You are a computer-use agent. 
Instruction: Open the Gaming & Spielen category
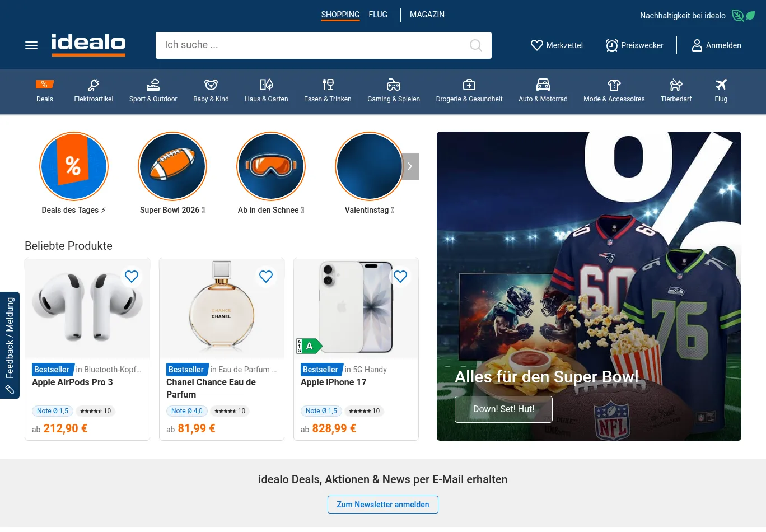point(394,91)
